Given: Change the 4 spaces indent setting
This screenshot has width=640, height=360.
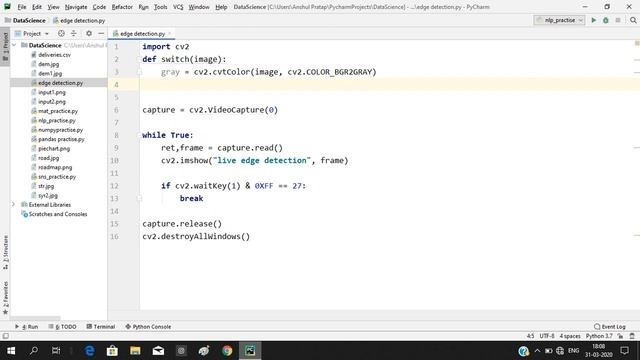Looking at the screenshot, I should (x=570, y=336).
